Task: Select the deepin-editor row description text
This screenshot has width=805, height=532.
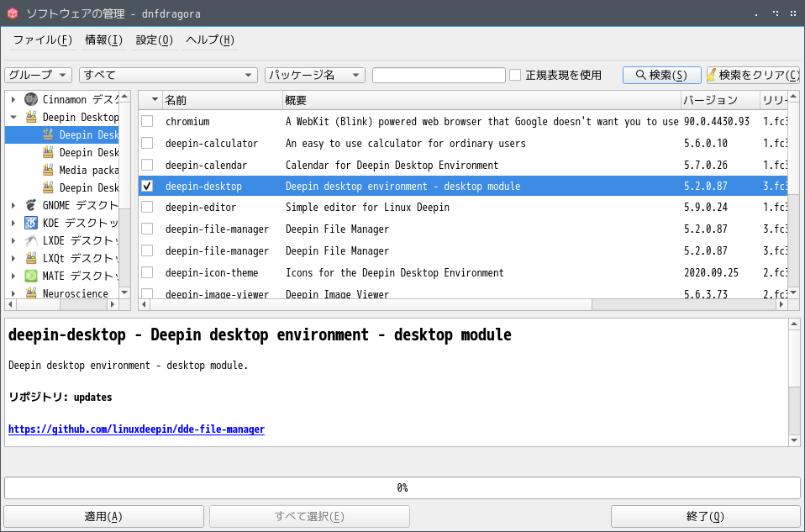Action: tap(367, 208)
